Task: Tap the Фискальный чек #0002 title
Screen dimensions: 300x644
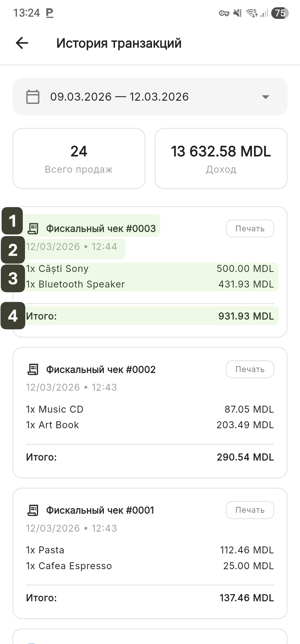Action: pyautogui.click(x=101, y=370)
